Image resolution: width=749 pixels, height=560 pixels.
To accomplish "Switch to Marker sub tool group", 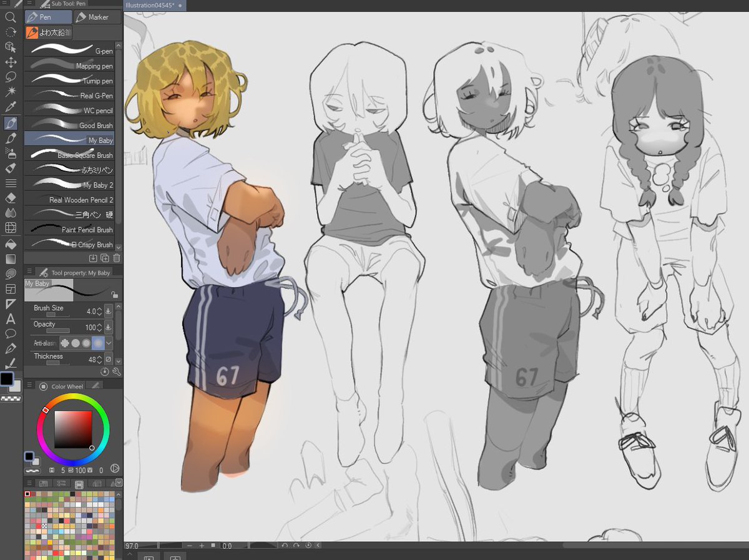I will point(96,17).
